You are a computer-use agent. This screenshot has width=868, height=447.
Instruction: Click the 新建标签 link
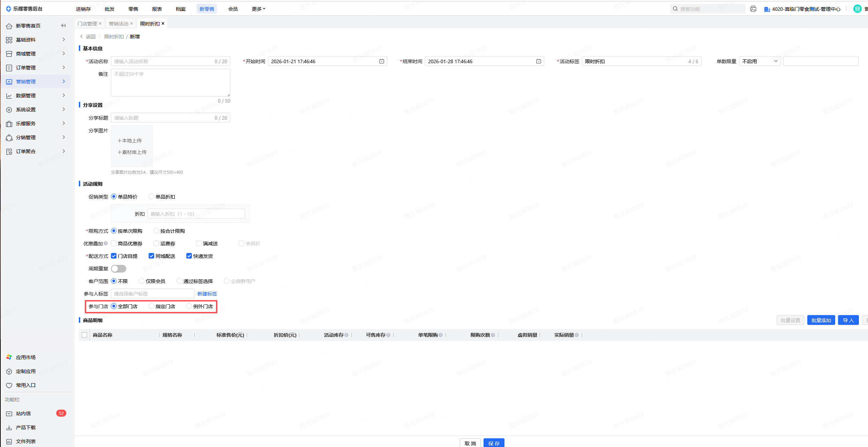pos(207,294)
